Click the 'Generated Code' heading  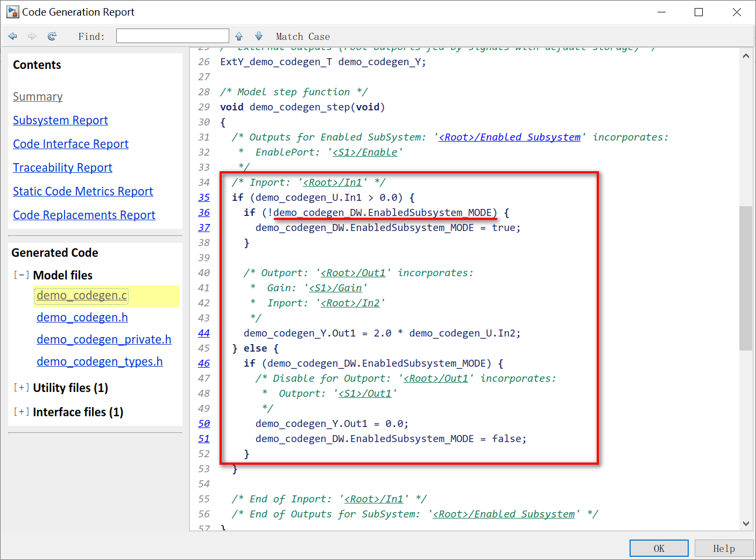(x=55, y=253)
